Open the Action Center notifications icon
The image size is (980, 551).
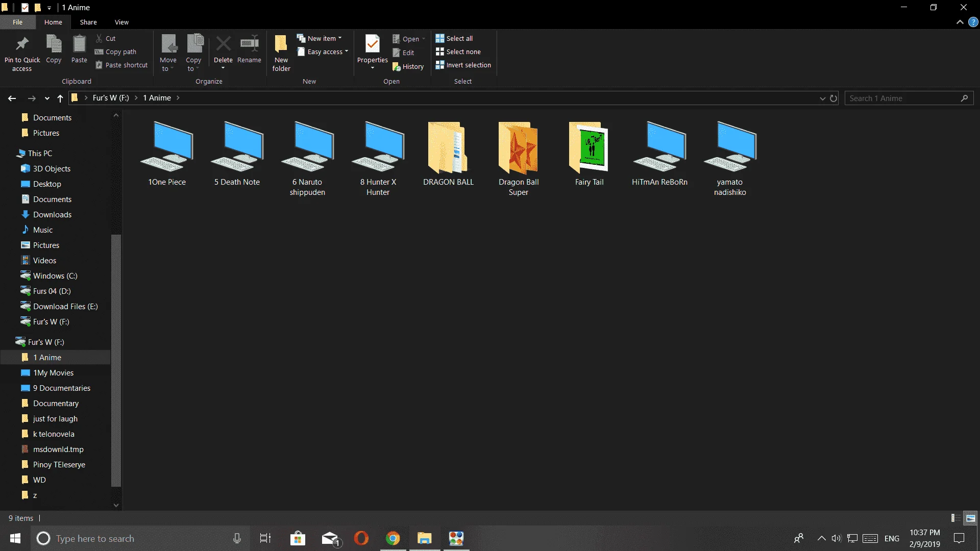(x=959, y=538)
